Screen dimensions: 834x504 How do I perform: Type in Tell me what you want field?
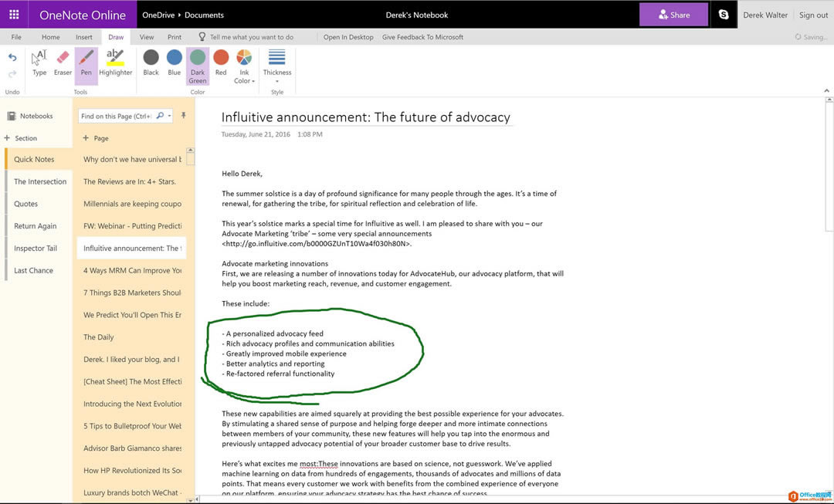click(x=251, y=37)
